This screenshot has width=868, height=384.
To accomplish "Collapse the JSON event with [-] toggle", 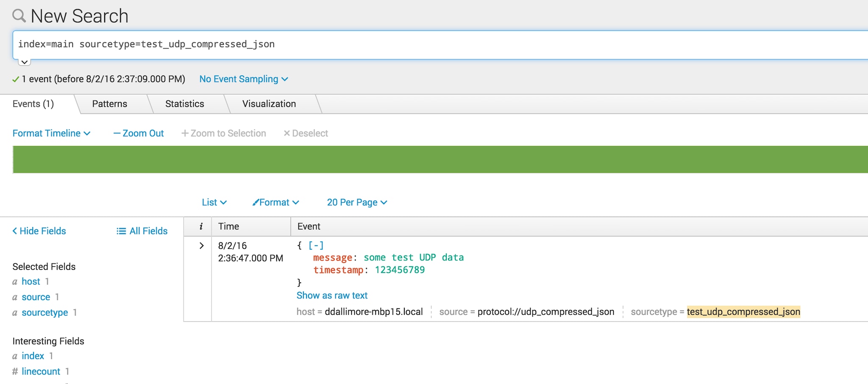I will click(x=316, y=246).
